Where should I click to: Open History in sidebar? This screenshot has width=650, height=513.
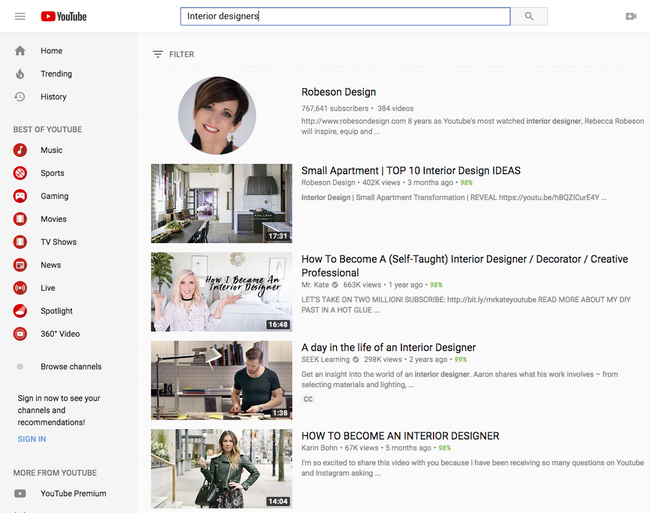coord(53,97)
